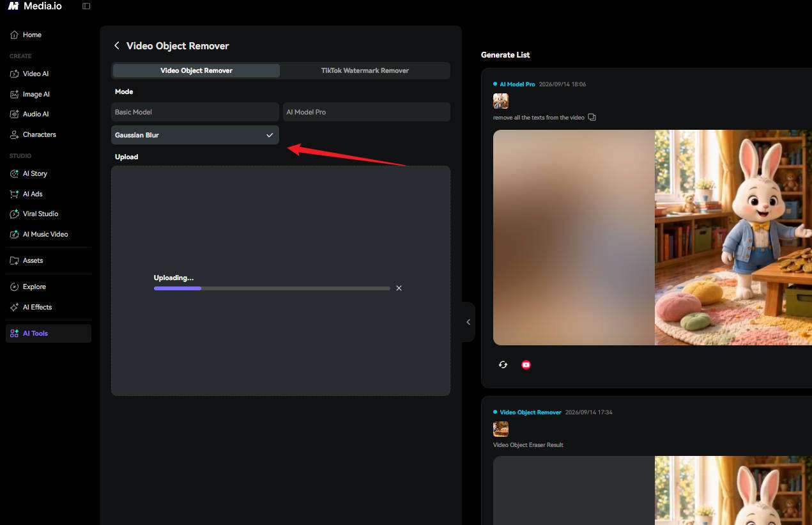Switch to the Video Object Remover tab
The height and width of the screenshot is (525, 812).
(x=196, y=70)
